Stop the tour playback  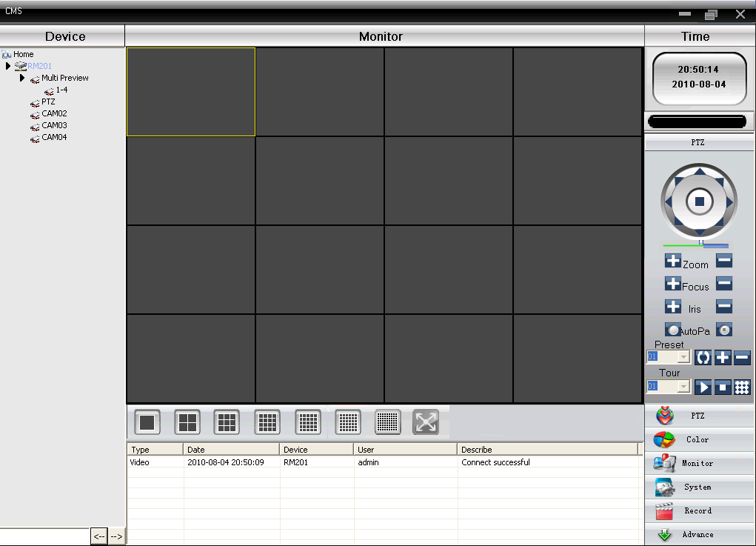722,387
